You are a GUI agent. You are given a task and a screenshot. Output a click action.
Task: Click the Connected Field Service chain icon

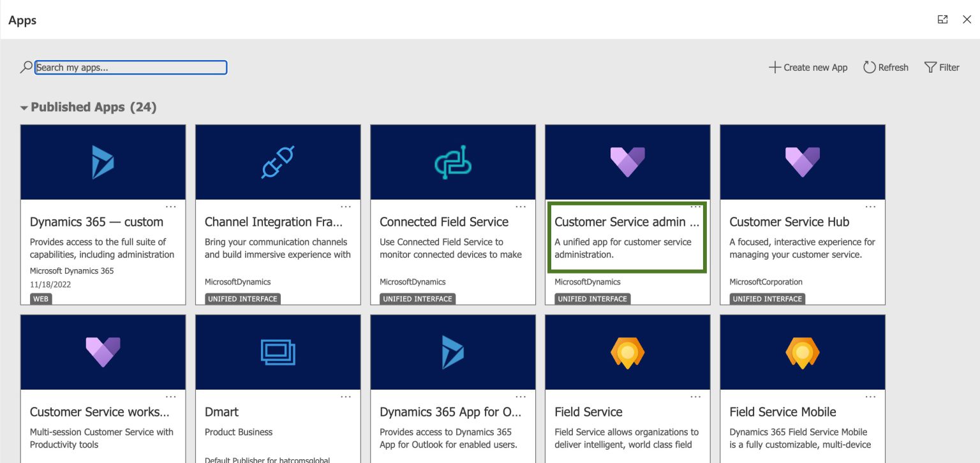pyautogui.click(x=452, y=161)
